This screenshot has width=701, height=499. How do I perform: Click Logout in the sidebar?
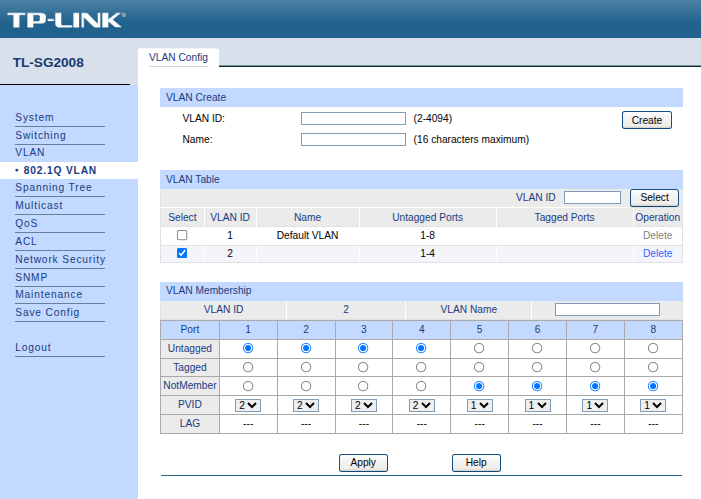33,347
